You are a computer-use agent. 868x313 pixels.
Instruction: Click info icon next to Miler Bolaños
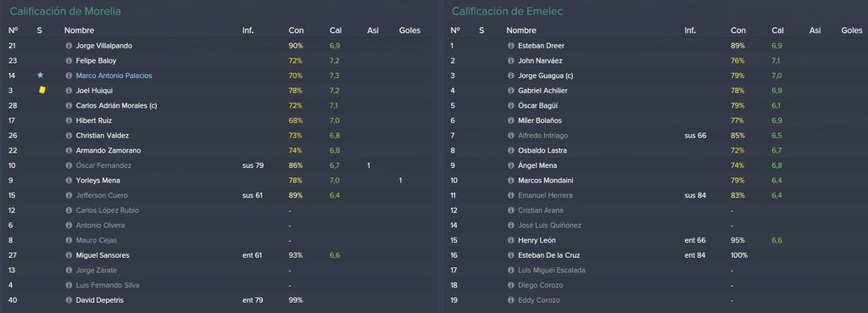(511, 120)
